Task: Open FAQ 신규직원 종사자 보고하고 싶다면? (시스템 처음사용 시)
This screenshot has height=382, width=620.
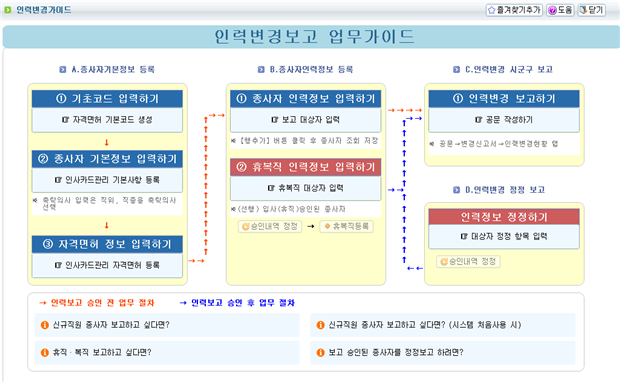Action: pyautogui.click(x=443, y=325)
